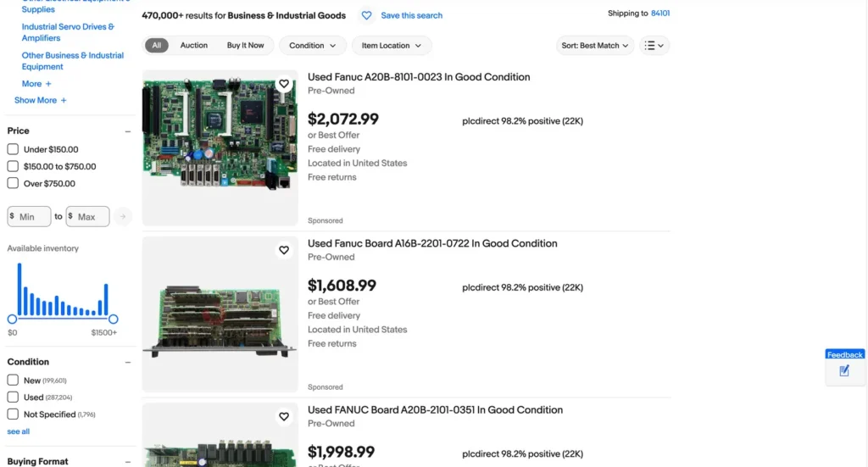Viewport: 868px width, 467px height.
Task: Open A16B-2201-0722 board thumbnail
Action: pyautogui.click(x=220, y=314)
